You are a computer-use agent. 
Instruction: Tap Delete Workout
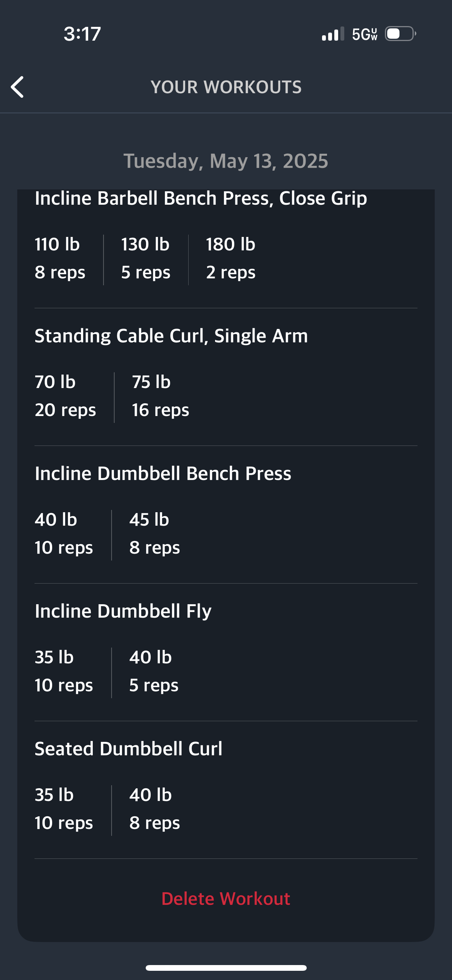pos(226,899)
